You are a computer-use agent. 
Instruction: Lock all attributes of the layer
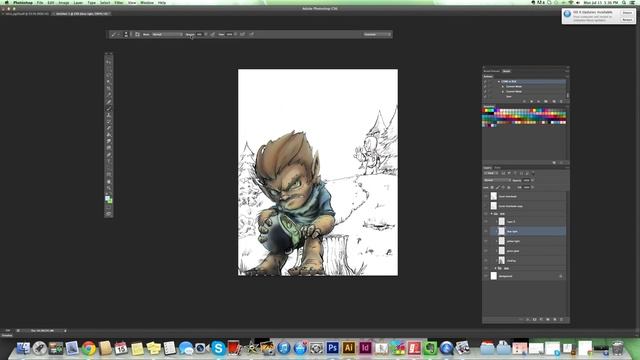pos(509,187)
